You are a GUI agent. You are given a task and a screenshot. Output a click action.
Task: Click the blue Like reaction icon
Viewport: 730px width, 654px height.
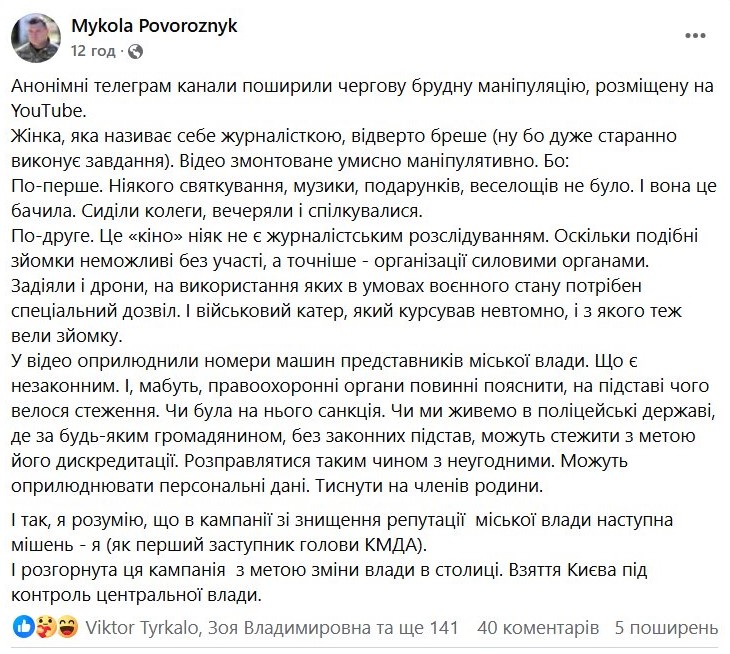point(22,628)
